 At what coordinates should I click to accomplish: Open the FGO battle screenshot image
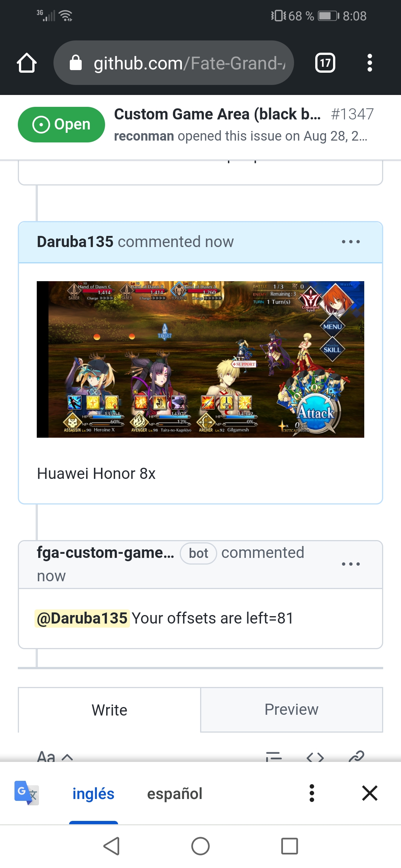pos(200,359)
